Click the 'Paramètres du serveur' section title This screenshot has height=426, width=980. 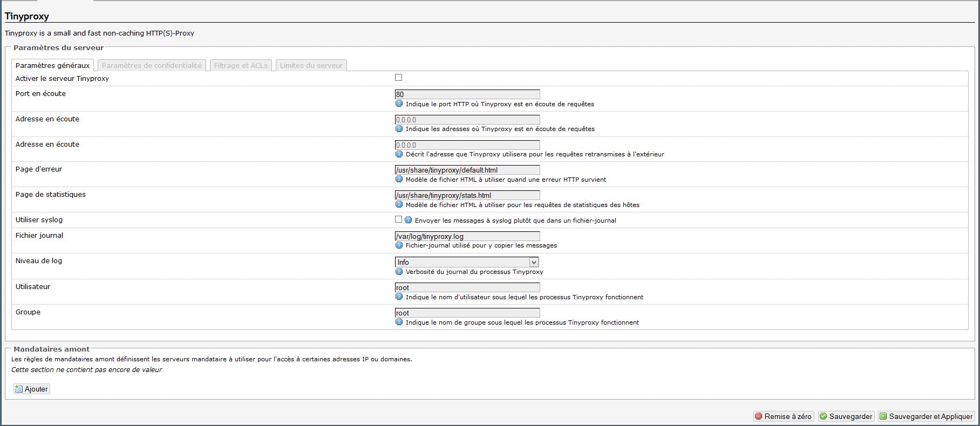click(x=58, y=47)
